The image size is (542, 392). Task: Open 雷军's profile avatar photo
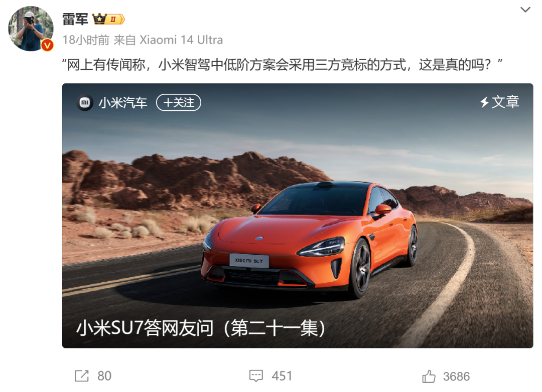31,29
